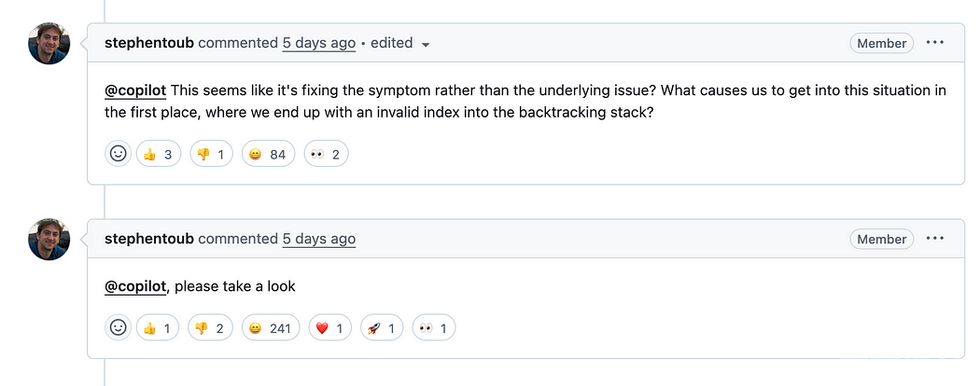Open stephentoub profile from first comment
Image resolution: width=980 pixels, height=386 pixels.
click(x=149, y=43)
